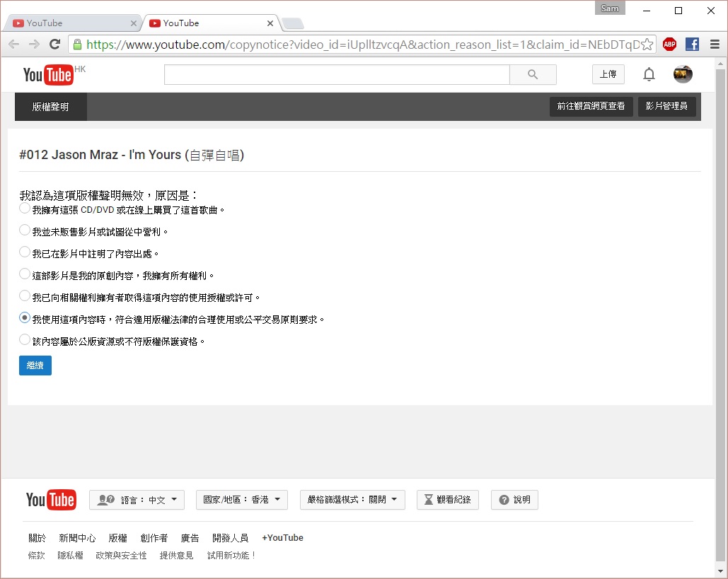Open the 廣告 footer link

190,538
